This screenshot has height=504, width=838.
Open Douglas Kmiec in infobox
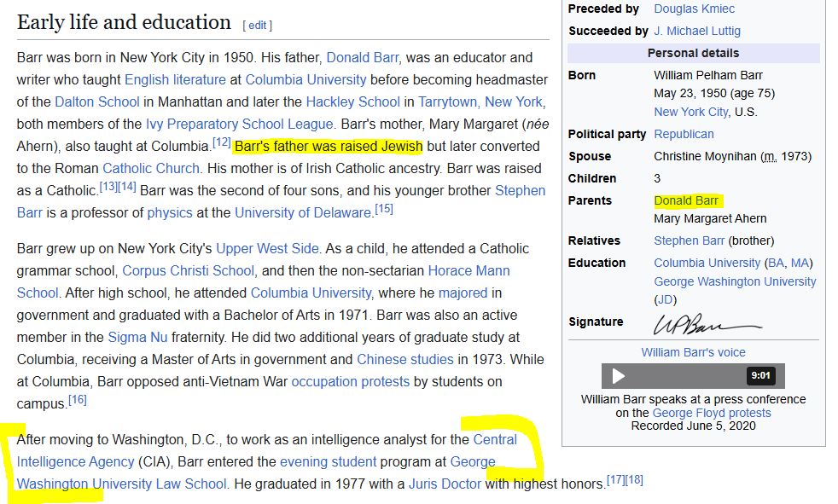(695, 9)
